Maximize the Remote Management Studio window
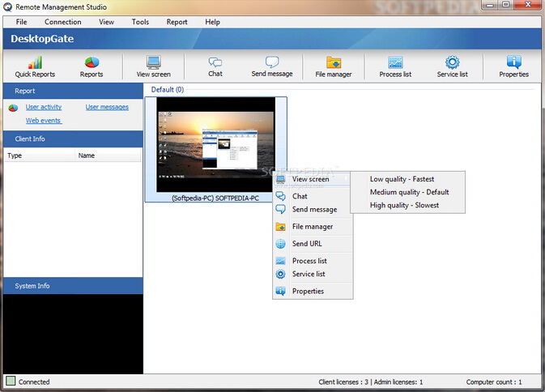The image size is (545, 392). pos(505,5)
